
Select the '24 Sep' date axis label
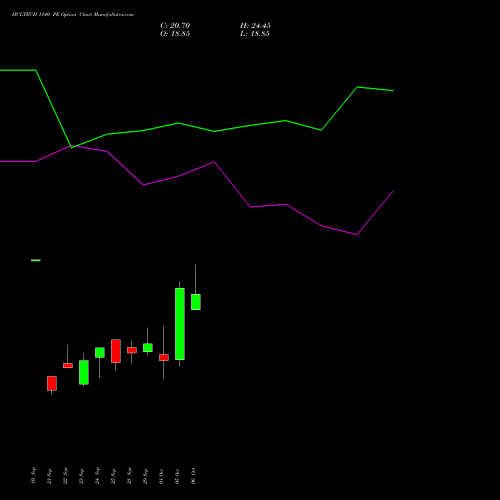tap(97, 476)
